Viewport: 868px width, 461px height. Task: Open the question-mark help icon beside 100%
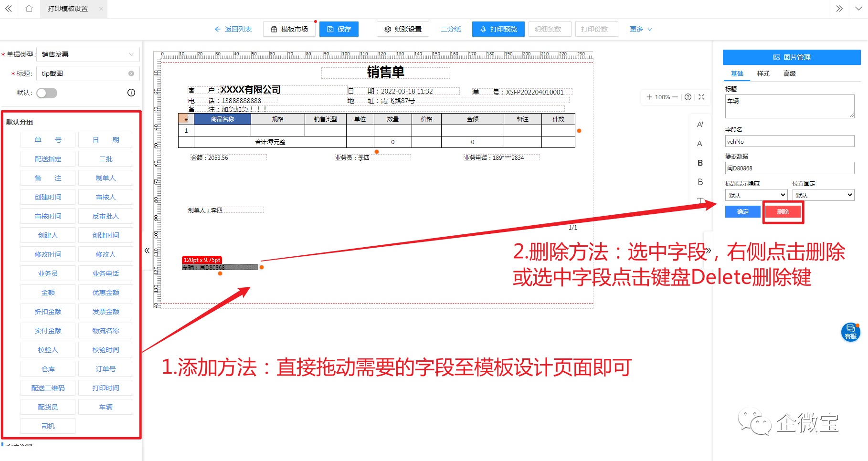point(688,97)
